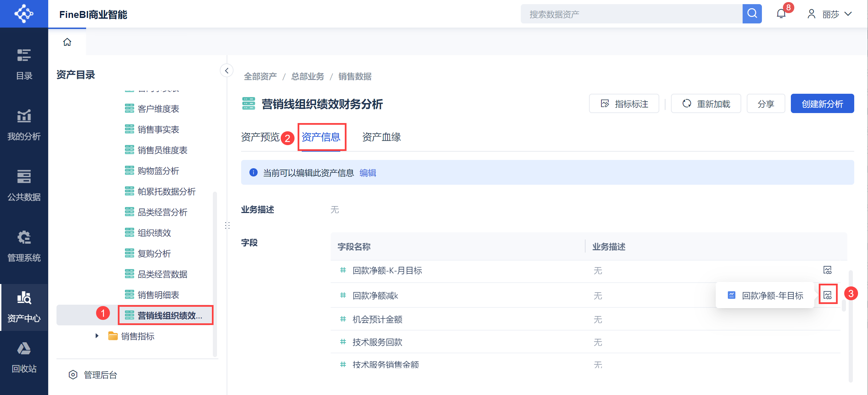The width and height of the screenshot is (868, 395).
Task: Open the 丽莎 user dropdown menu
Action: [830, 14]
